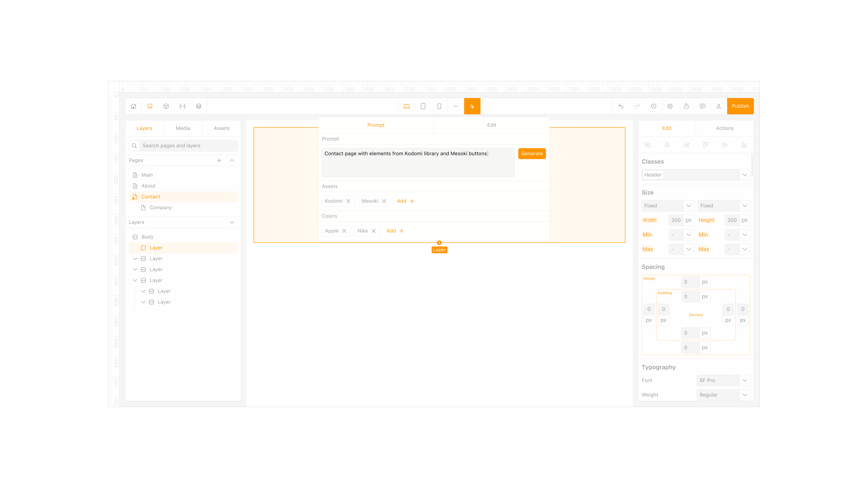Click the Generate button
This screenshot has height=488, width=868.
coord(532,154)
